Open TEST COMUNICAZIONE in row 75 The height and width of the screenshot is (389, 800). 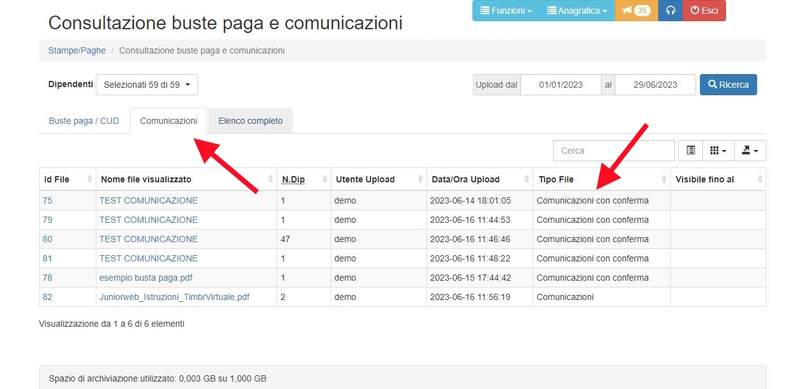click(148, 201)
